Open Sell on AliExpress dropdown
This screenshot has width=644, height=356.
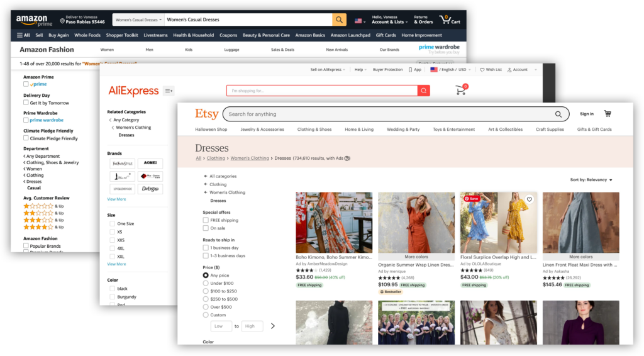[x=328, y=70]
